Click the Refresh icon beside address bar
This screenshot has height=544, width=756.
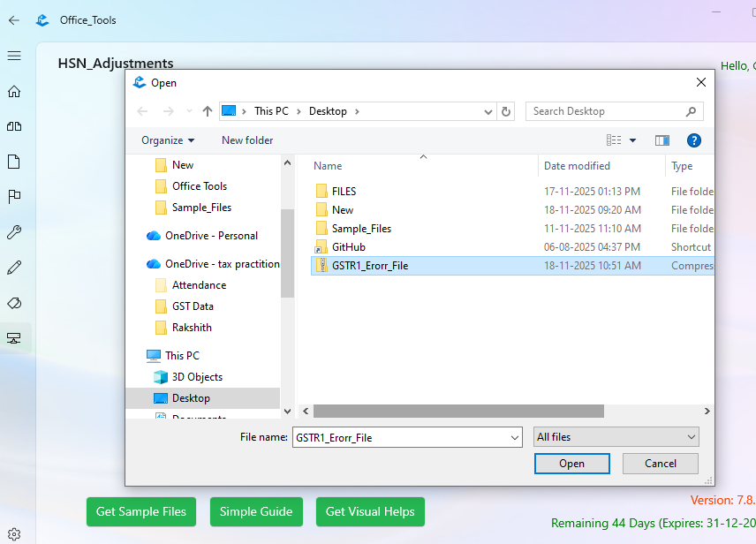(x=503, y=110)
